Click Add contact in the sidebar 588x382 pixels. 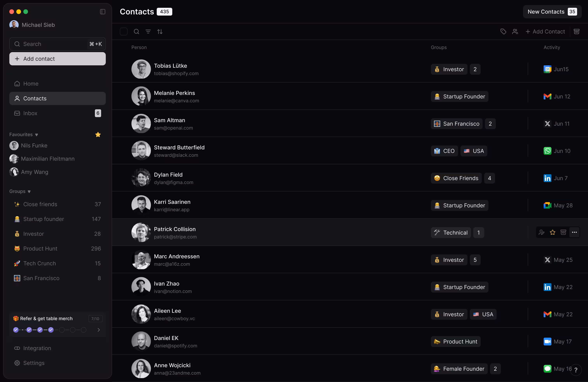57,59
